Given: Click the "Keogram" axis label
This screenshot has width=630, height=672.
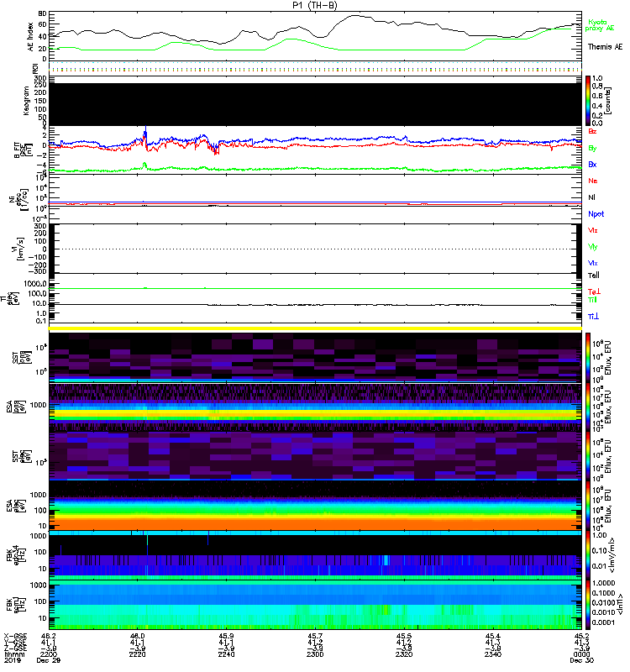Looking at the screenshot, I should click(26, 101).
